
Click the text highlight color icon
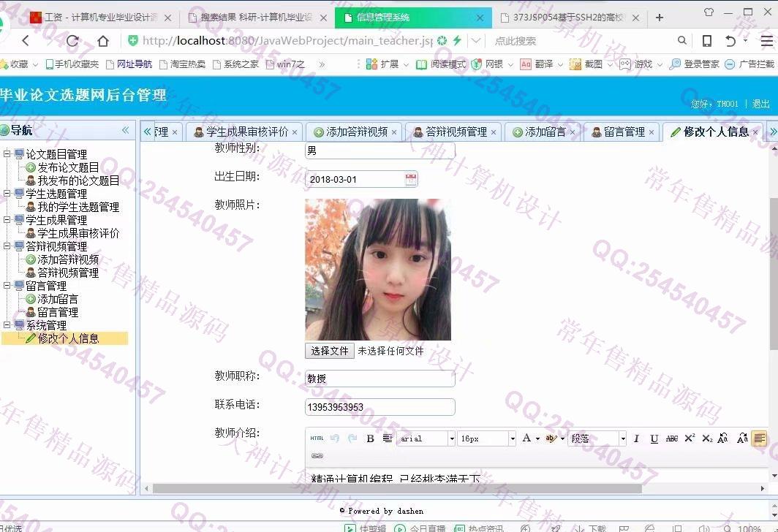point(551,438)
